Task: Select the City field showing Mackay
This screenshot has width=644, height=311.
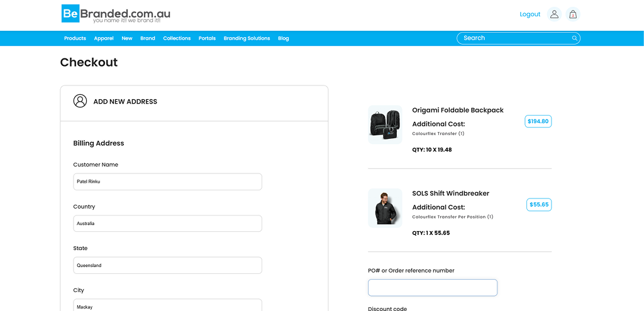Action: pos(167,305)
